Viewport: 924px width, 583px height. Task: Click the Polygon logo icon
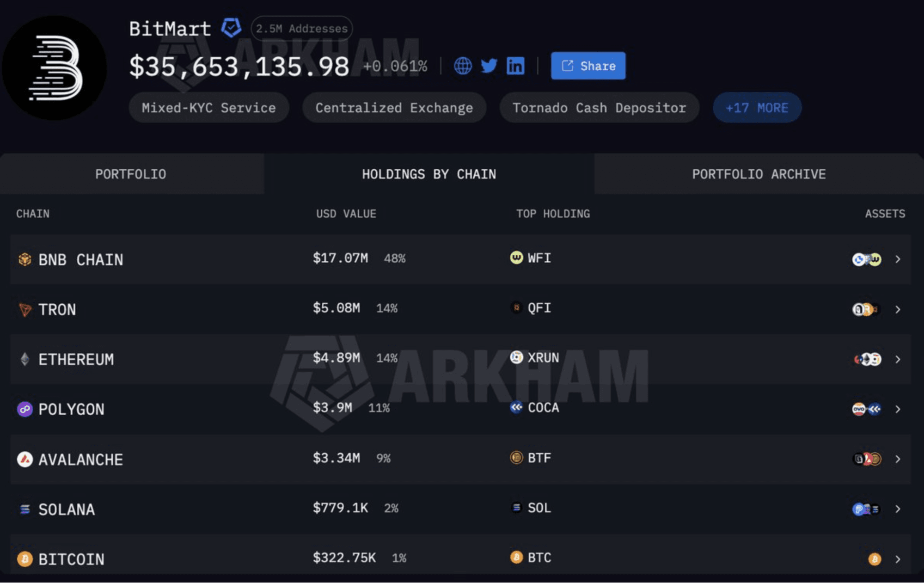(25, 409)
